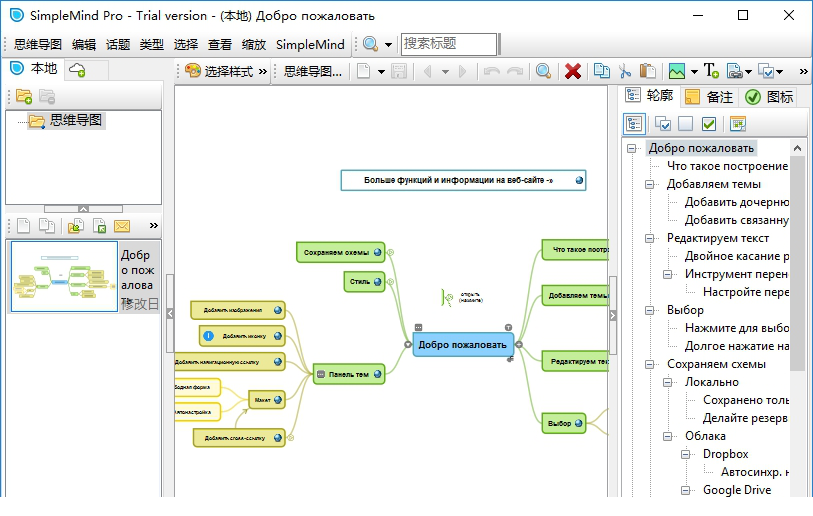Viewport: 813px width, 516px height.
Task: Select Локально in the outline
Action: pyautogui.click(x=711, y=382)
